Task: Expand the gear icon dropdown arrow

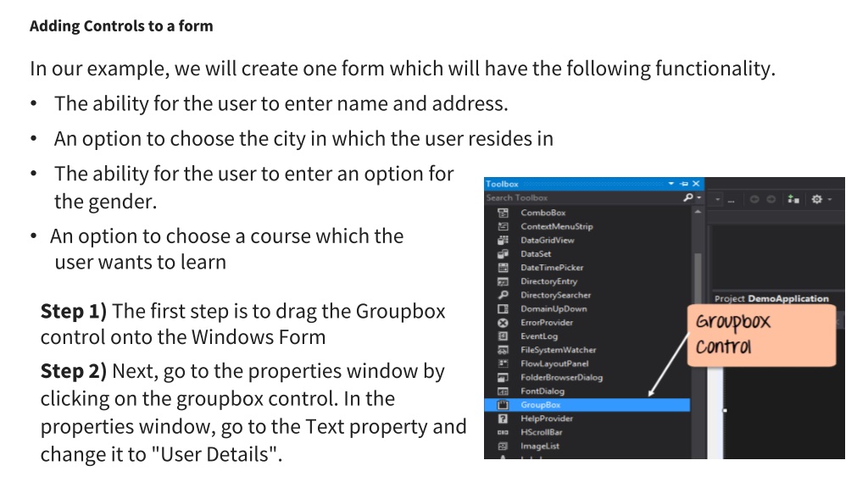Action: click(829, 199)
